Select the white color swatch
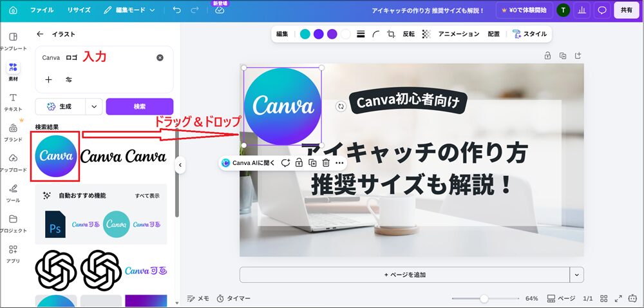 [345, 34]
